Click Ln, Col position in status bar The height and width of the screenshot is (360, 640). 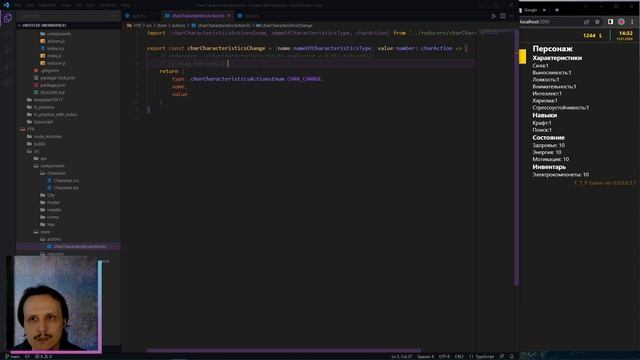(x=402, y=357)
